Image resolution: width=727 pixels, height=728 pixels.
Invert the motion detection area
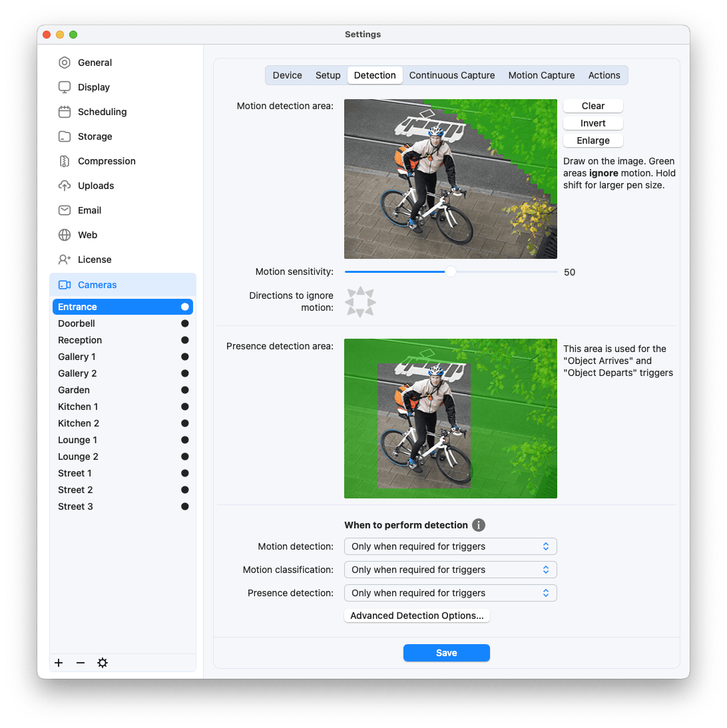tap(593, 123)
